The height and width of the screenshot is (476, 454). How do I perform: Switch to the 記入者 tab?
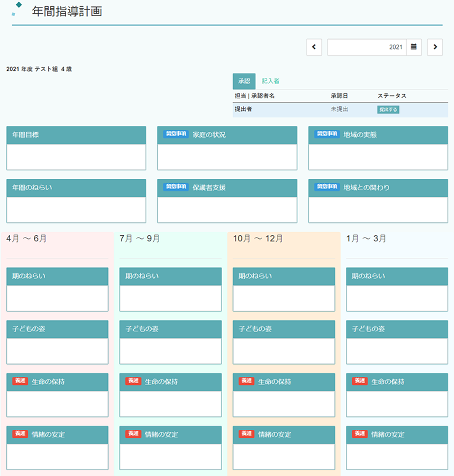point(270,81)
